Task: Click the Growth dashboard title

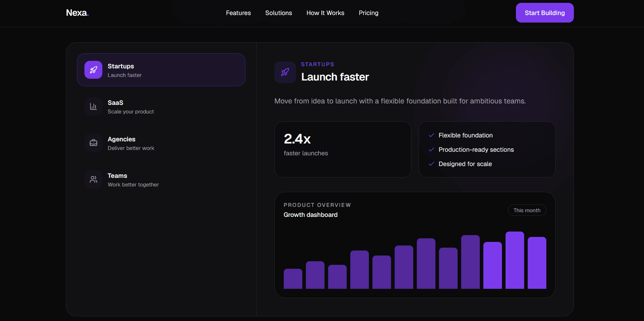Action: click(311, 215)
